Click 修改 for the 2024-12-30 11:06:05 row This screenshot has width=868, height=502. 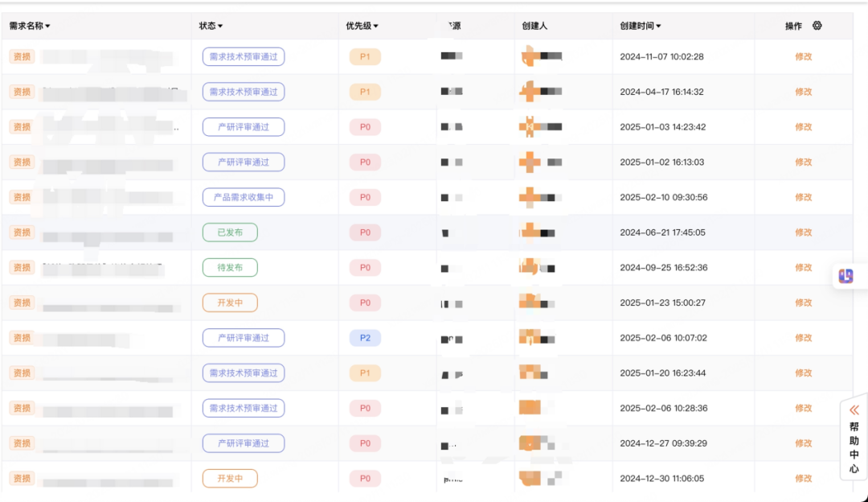[803, 479]
